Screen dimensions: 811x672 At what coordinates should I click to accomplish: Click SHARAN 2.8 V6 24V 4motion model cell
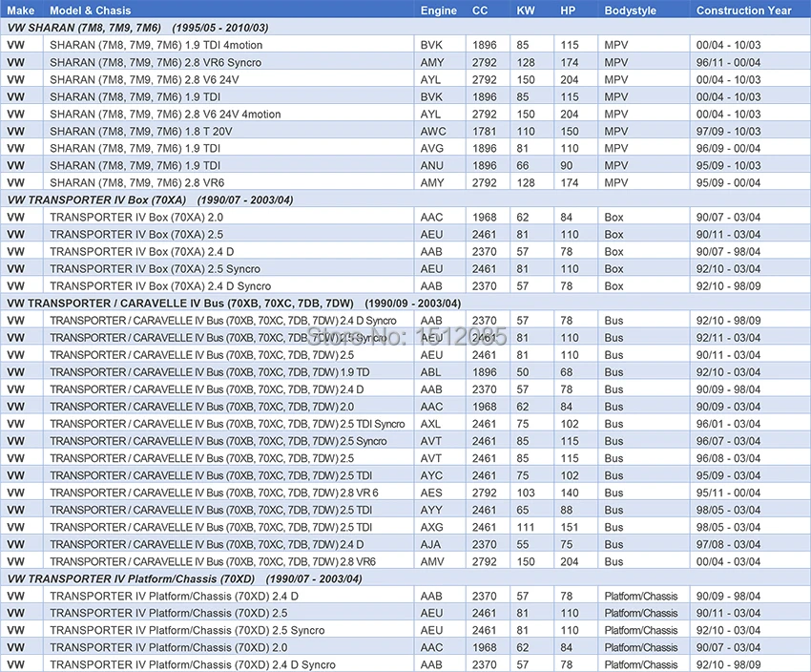(165, 114)
